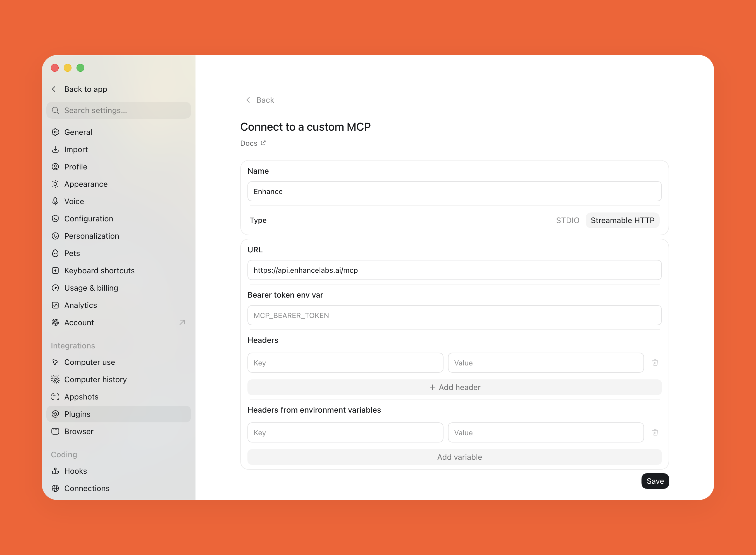
Task: Open the Docs link
Action: (x=253, y=143)
